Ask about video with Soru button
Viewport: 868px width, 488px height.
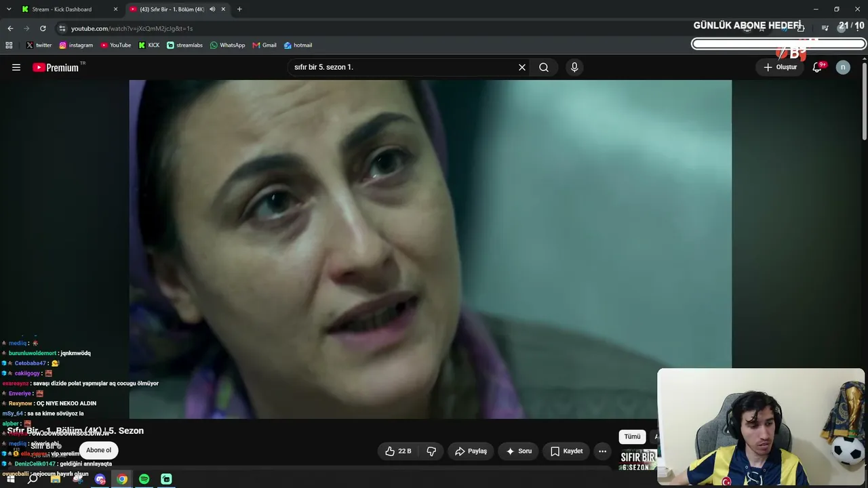pos(519,451)
